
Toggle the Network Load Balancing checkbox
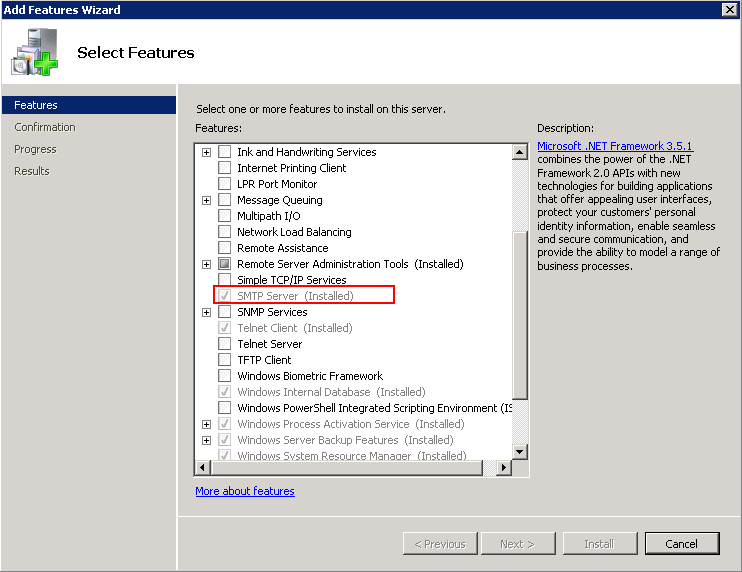point(224,232)
